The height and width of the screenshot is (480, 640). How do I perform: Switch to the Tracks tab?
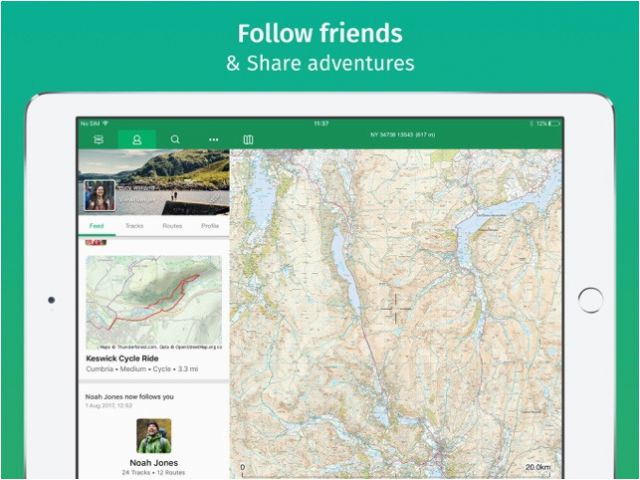(134, 226)
